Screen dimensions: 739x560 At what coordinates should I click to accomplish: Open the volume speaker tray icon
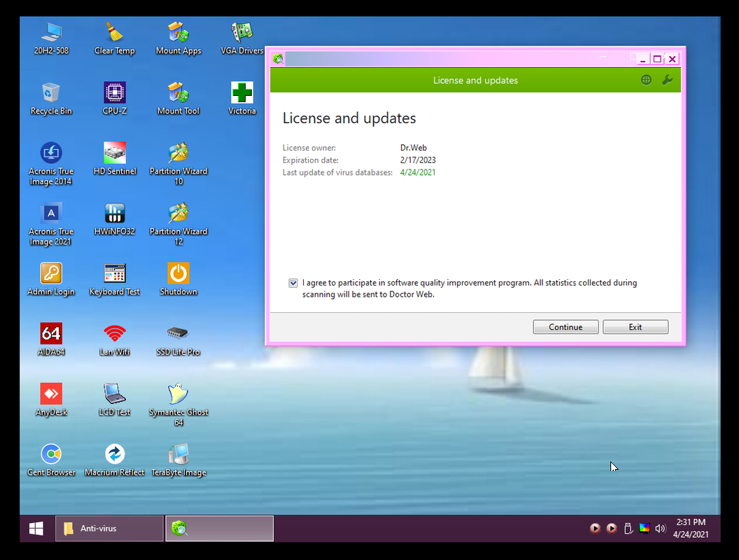pos(661,528)
